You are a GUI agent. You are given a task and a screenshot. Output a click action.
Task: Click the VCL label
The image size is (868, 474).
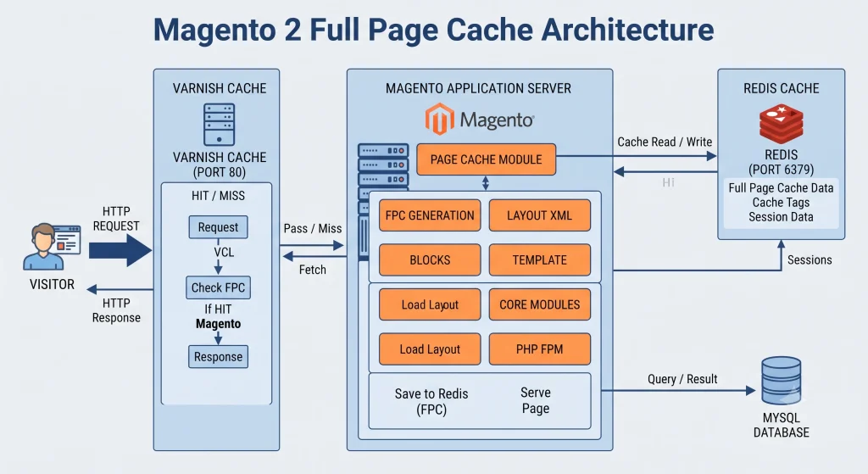click(x=224, y=252)
